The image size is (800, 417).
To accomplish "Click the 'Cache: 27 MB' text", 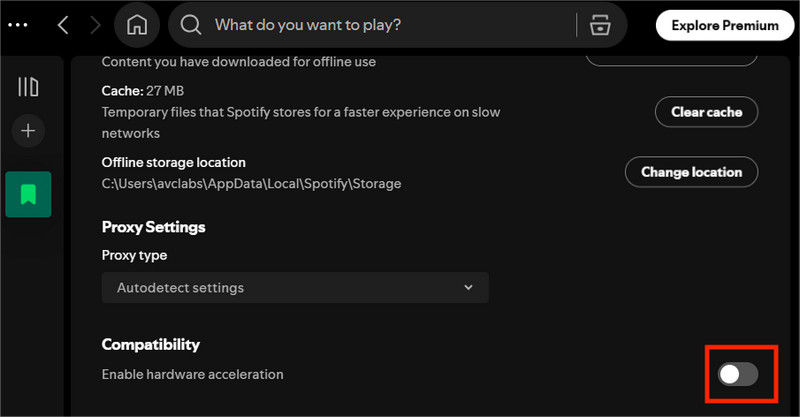I will [x=143, y=91].
